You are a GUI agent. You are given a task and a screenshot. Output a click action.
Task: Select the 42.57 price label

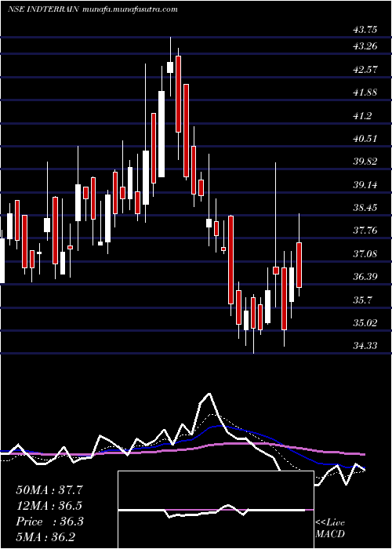click(x=365, y=69)
